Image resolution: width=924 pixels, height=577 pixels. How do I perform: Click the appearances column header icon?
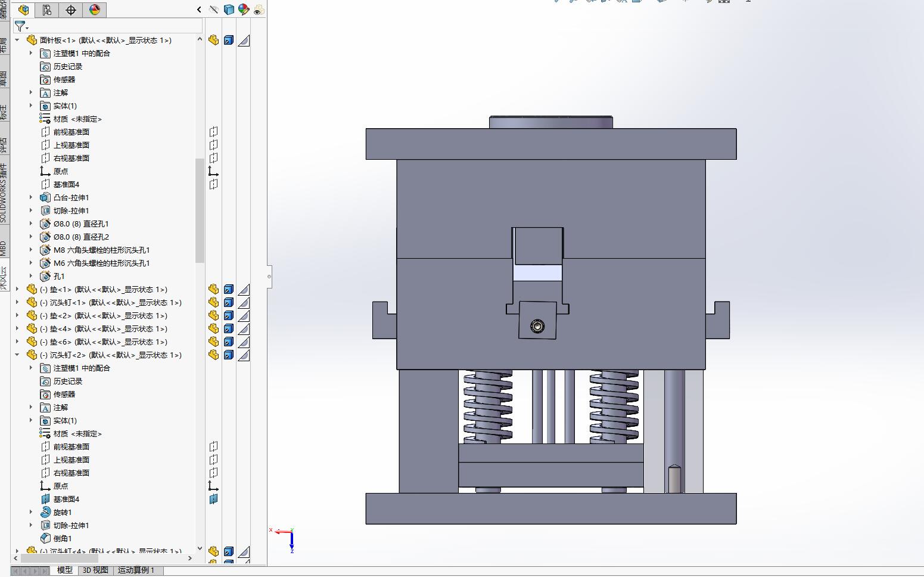coord(244,10)
